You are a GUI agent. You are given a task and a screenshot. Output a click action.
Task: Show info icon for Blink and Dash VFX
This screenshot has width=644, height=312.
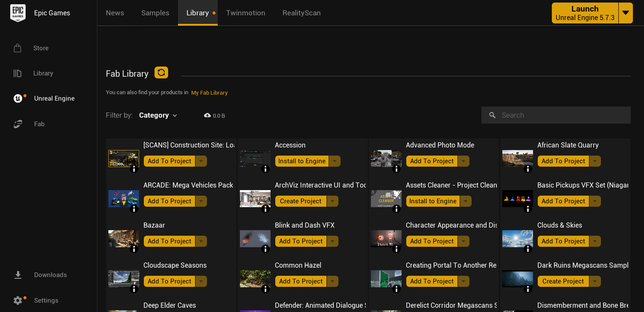point(265,249)
